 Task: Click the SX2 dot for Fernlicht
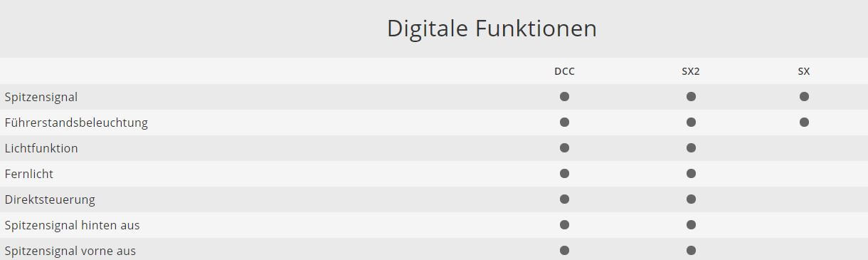[x=691, y=173]
